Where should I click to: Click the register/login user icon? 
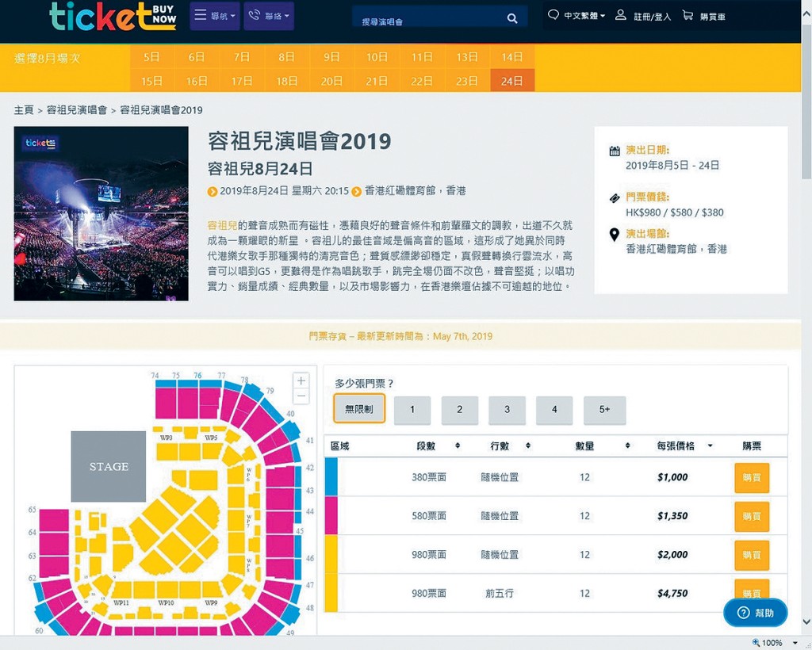click(x=621, y=15)
